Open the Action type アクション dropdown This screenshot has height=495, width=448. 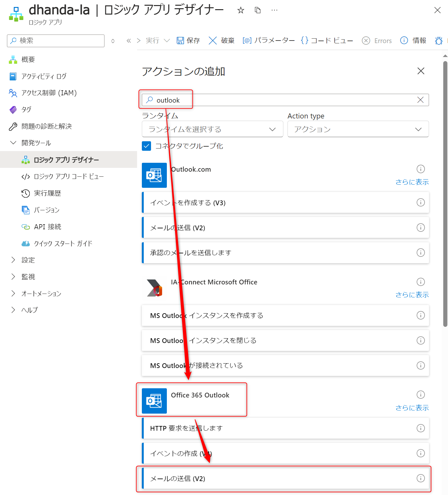click(x=358, y=129)
